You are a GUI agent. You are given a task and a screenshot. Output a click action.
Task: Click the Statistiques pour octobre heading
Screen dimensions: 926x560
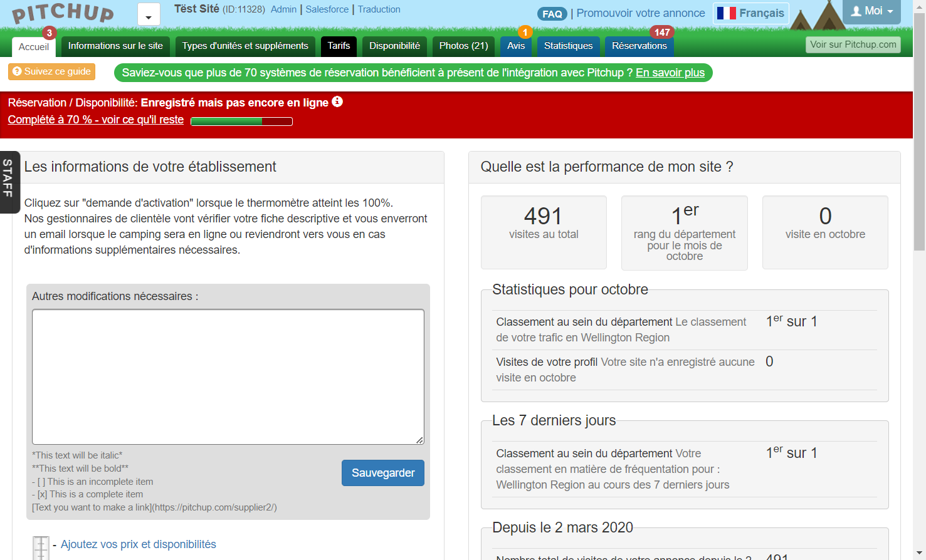coord(570,289)
